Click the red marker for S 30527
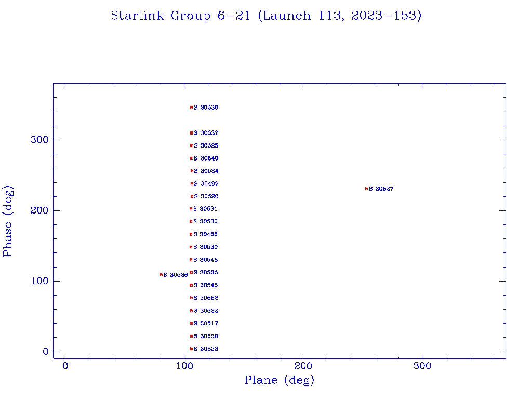The width and height of the screenshot is (532, 399). 366,189
